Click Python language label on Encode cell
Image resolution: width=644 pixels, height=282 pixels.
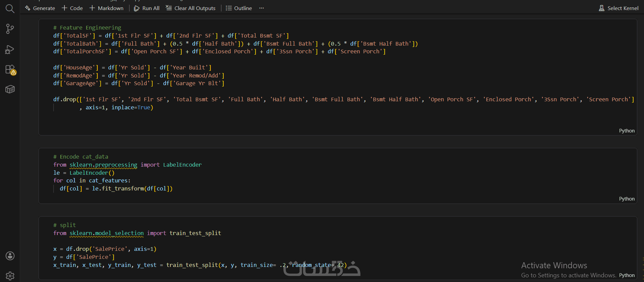click(627, 199)
